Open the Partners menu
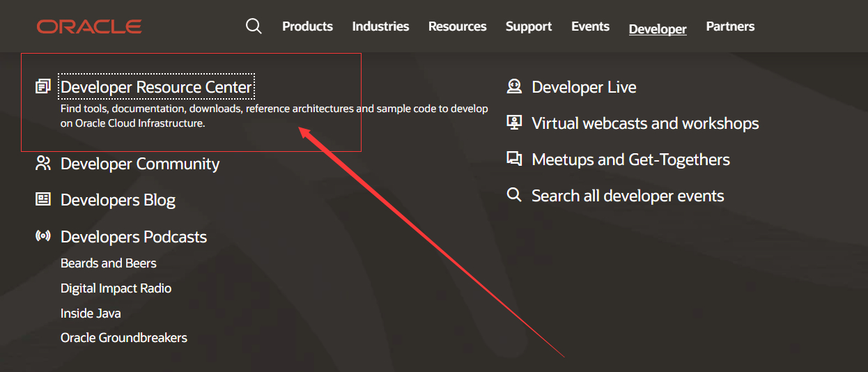 [730, 26]
